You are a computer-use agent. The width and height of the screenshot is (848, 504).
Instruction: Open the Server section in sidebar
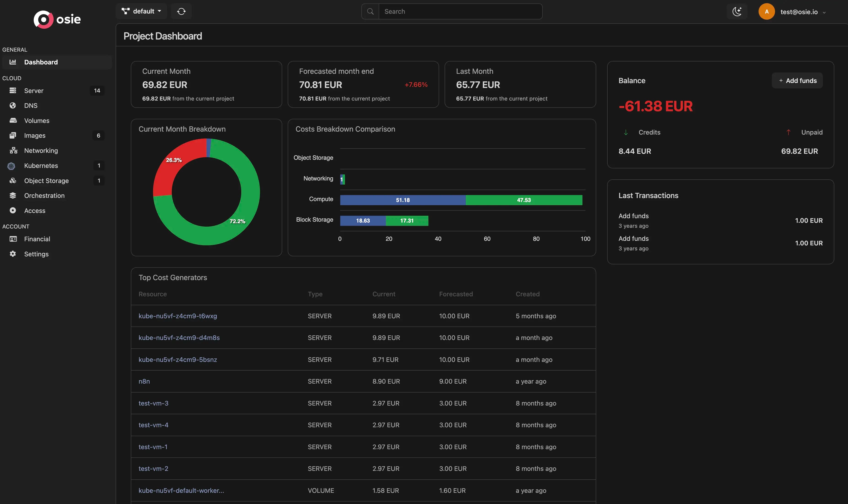point(34,91)
